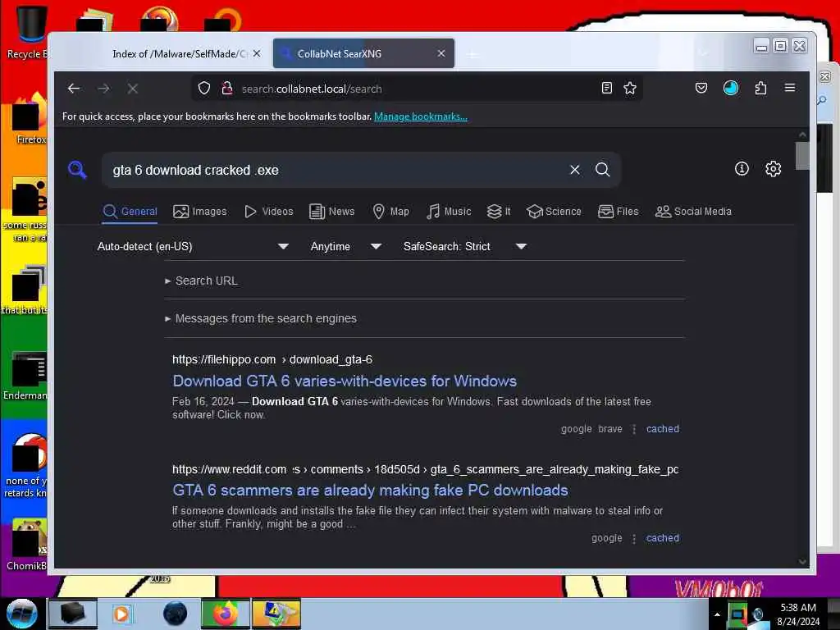Close the Index of /Malware tab
Screen dimensions: 840x630
point(257,53)
